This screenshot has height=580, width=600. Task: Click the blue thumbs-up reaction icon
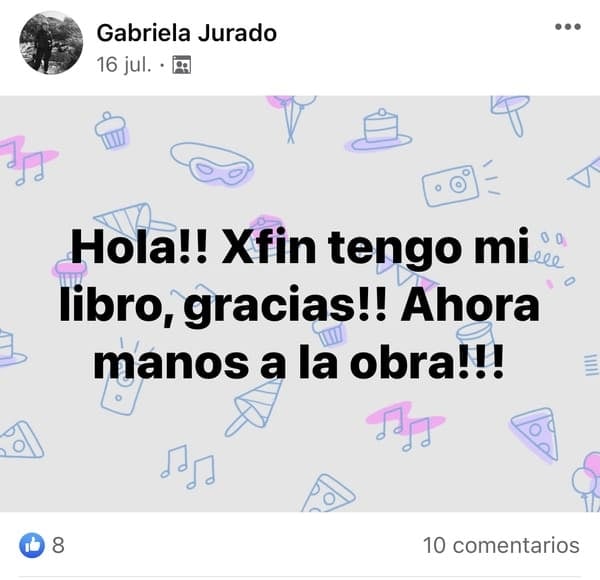coord(32,545)
